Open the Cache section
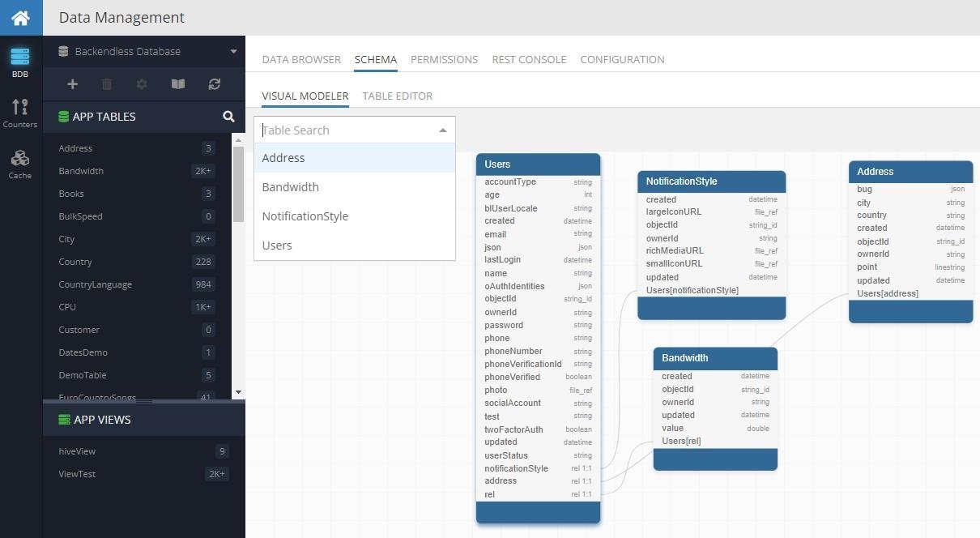This screenshot has height=538, width=980. click(x=20, y=164)
